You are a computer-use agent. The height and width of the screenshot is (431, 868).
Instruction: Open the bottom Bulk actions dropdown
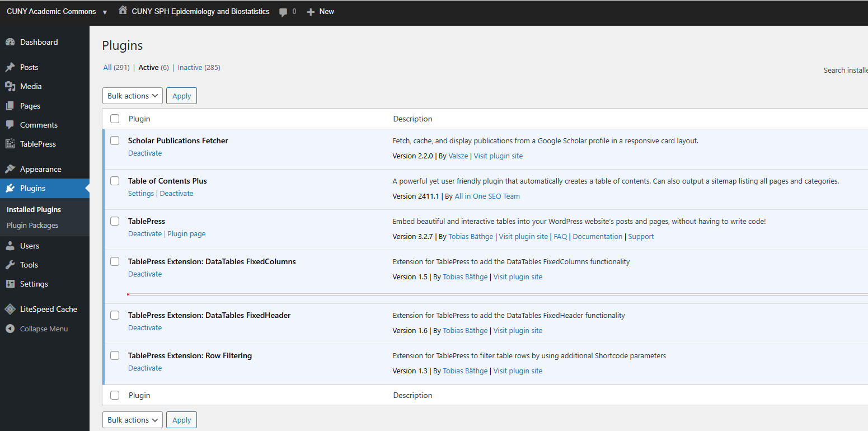click(x=133, y=420)
